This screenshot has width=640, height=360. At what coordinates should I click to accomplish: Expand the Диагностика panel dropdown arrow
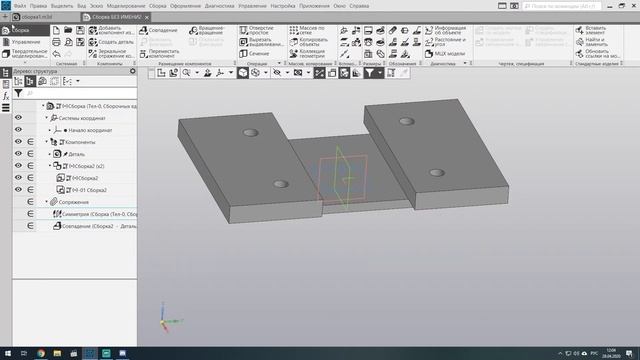[465, 63]
